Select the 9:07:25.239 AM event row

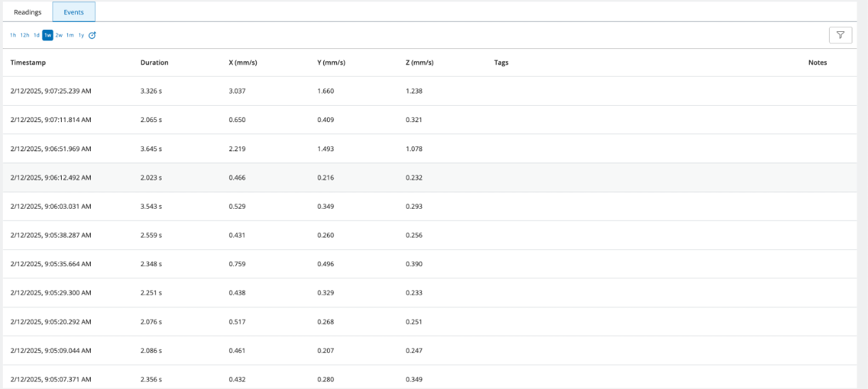pyautogui.click(x=51, y=91)
